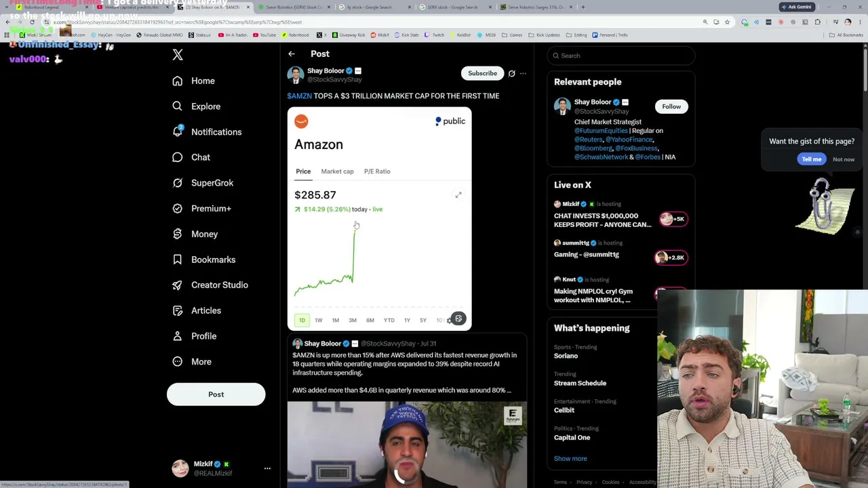This screenshot has width=868, height=488.
Task: Open the $AMZN cashtag link
Action: 300,96
